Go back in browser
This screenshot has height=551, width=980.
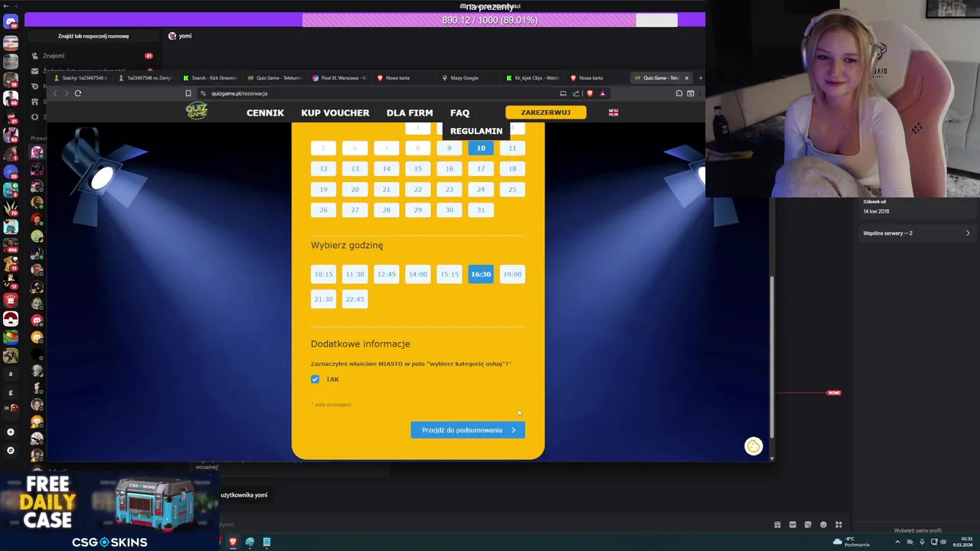[55, 93]
